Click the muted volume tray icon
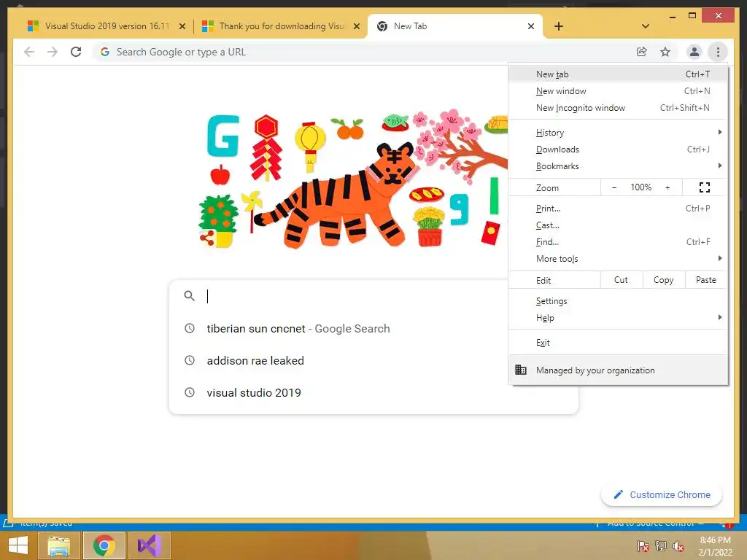The height and width of the screenshot is (560, 747). (x=678, y=546)
